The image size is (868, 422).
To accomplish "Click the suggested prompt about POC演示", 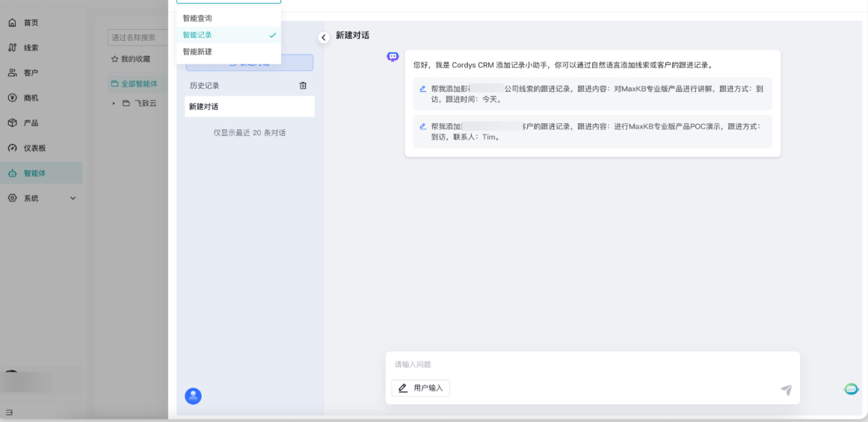I will 592,131.
